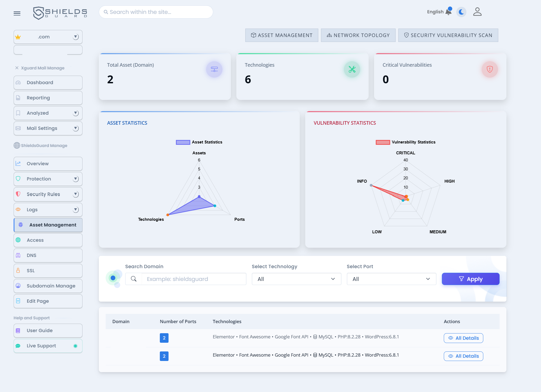The height and width of the screenshot is (392, 541).
Task: Click the Critical Vulnerabilities shield icon
Action: [x=490, y=69]
